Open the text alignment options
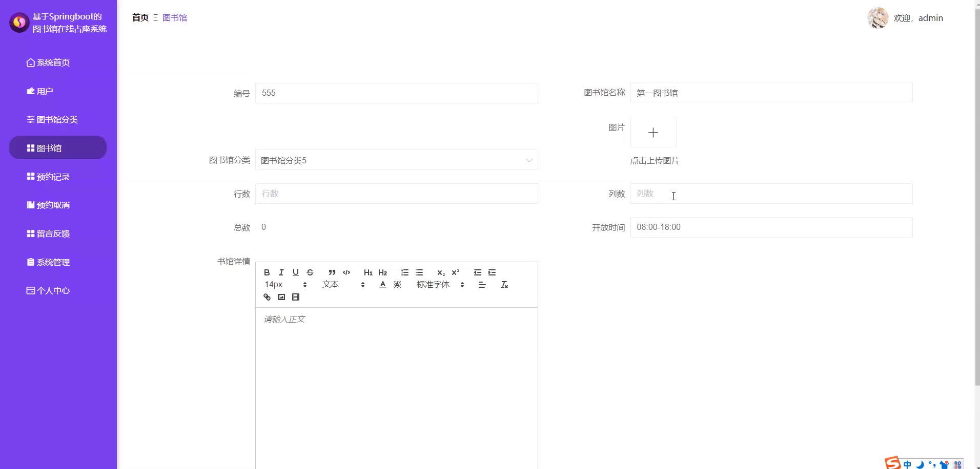This screenshot has height=469, width=980. click(482, 285)
